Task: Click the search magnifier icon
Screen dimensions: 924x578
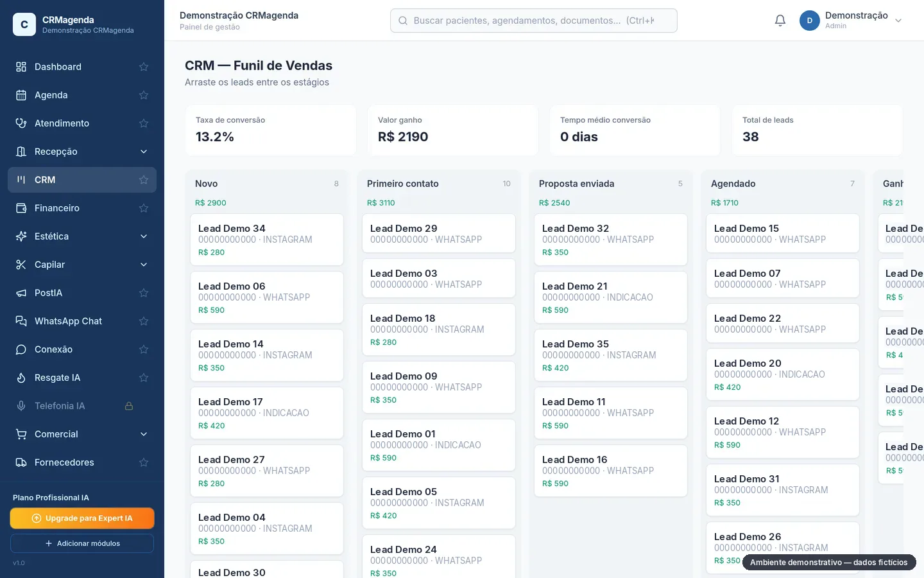Action: [403, 21]
